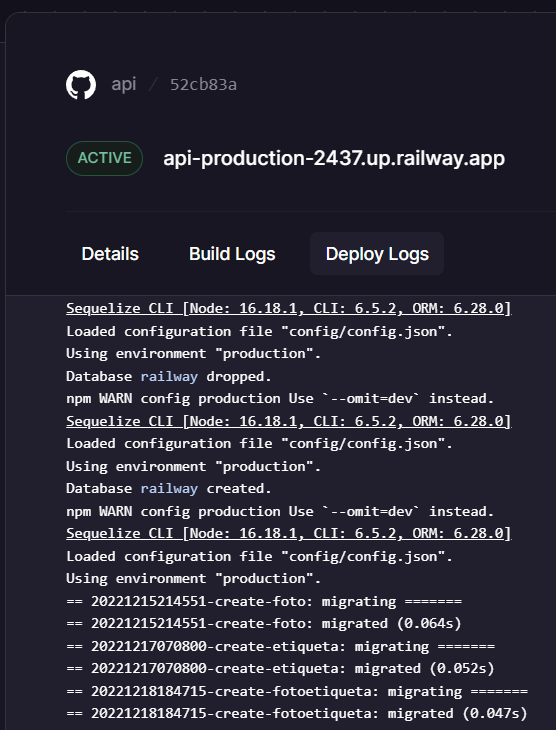Image resolution: width=556 pixels, height=730 pixels.
Task: Click the first npm WARN config log line
Action: tap(280, 399)
